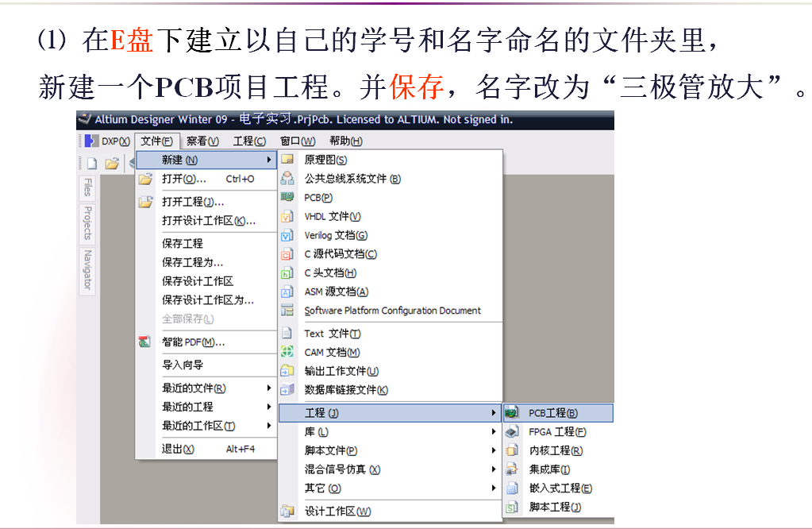Image resolution: width=812 pixels, height=529 pixels.
Task: Select 保存工程 menu entry
Action: 206,244
